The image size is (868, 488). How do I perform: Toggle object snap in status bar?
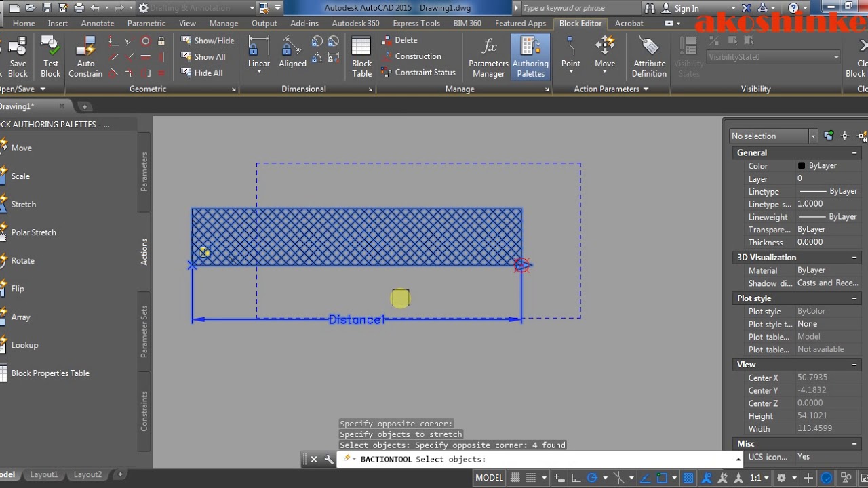[x=663, y=478]
